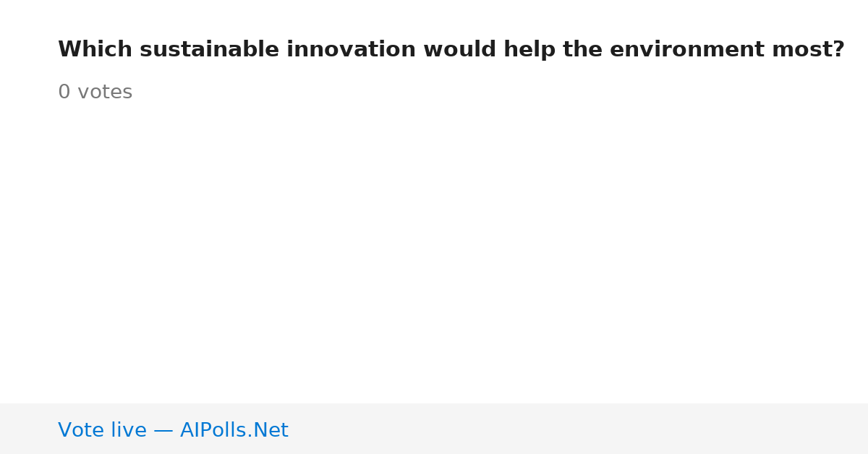Click the word Which starting the question
This screenshot has width=868, height=454.
coord(95,50)
